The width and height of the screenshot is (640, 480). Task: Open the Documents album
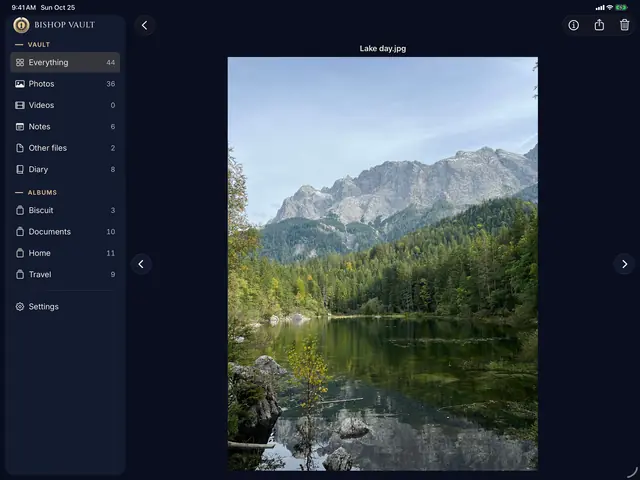click(65, 231)
